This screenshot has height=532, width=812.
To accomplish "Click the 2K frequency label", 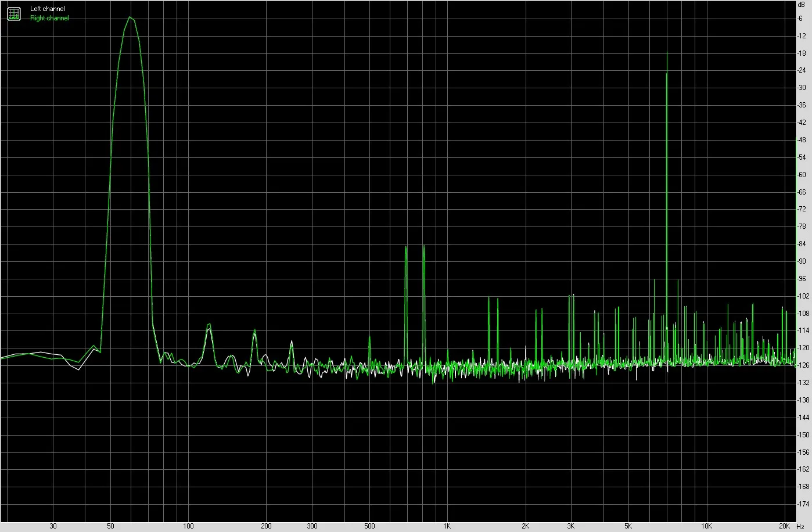I will 525,526.
